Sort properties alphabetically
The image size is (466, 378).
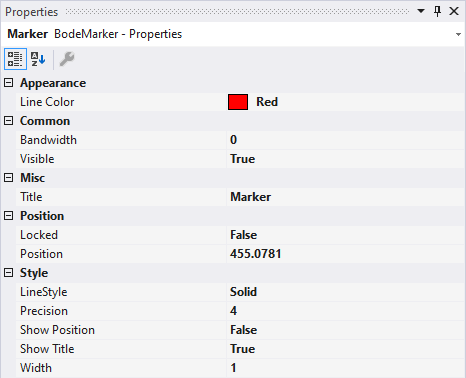[x=38, y=59]
